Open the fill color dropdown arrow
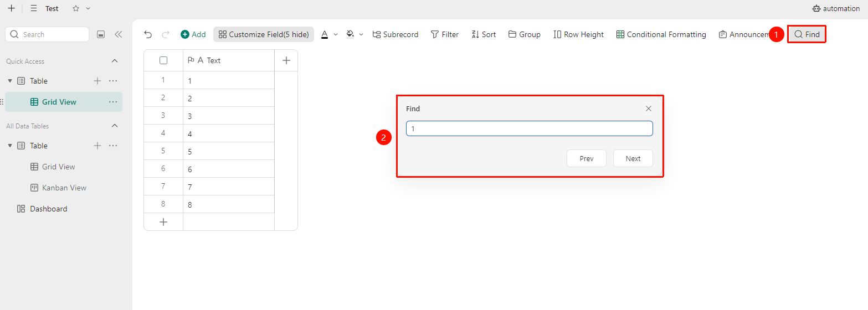The image size is (868, 310). pos(361,34)
